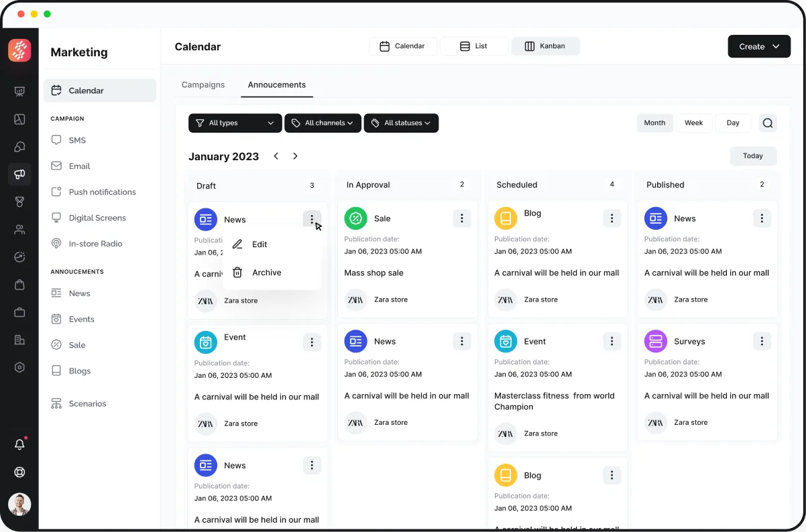Click the In Approval column header
This screenshot has height=532, width=806.
368,184
